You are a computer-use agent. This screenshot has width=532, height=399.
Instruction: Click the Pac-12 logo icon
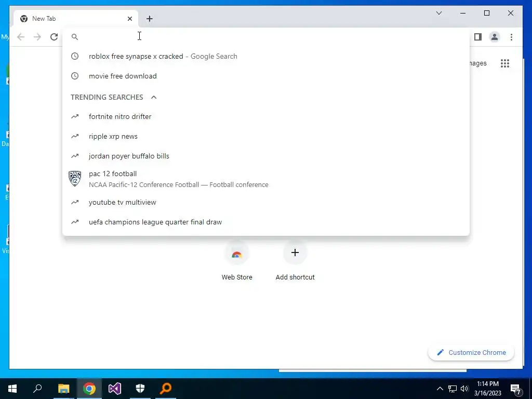[x=75, y=179]
